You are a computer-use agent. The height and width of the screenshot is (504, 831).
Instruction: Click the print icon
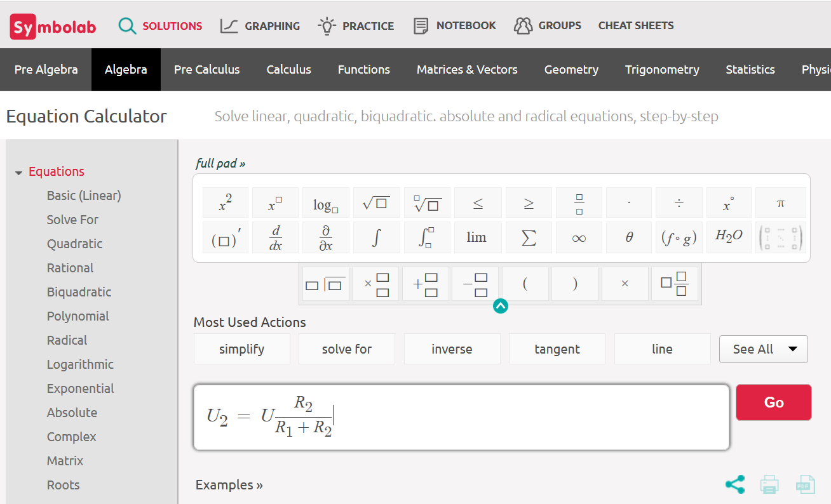point(769,485)
